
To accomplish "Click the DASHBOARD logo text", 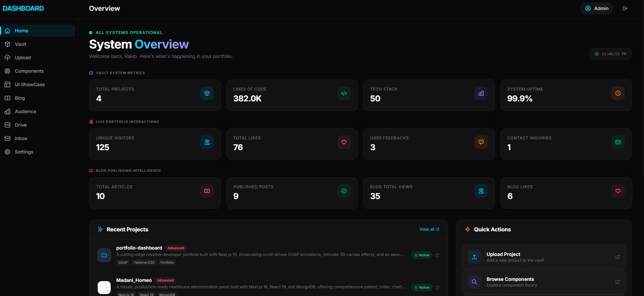I will pyautogui.click(x=23, y=8).
